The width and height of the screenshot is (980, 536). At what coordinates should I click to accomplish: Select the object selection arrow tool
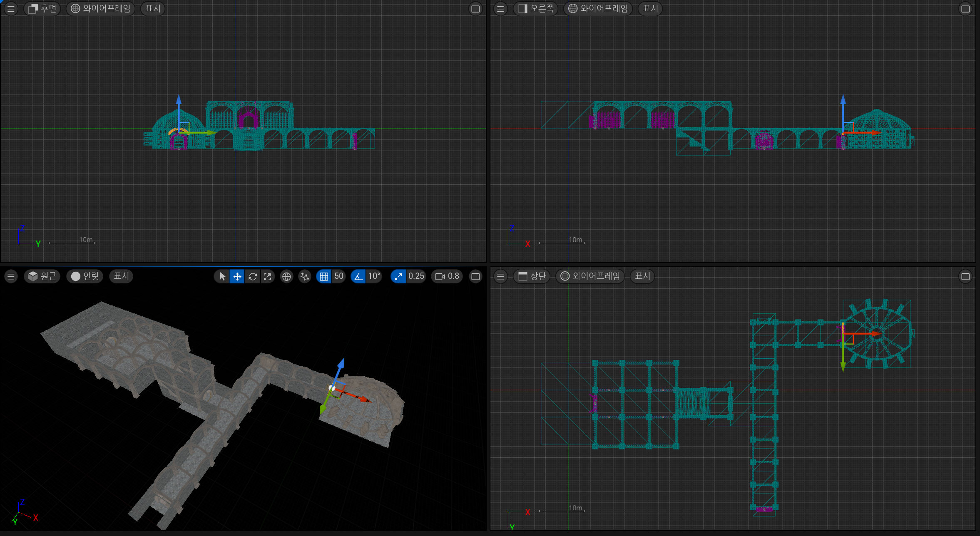pyautogui.click(x=222, y=276)
